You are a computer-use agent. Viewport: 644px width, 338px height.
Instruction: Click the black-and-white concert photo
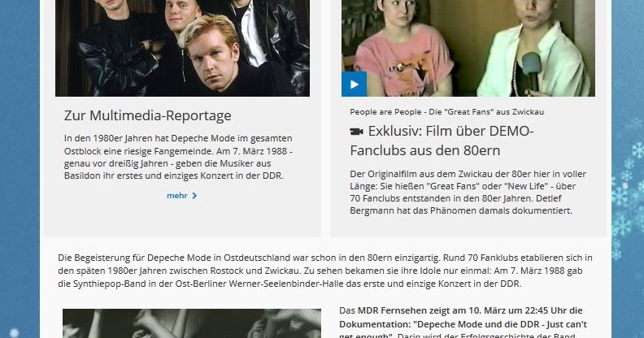(x=192, y=323)
